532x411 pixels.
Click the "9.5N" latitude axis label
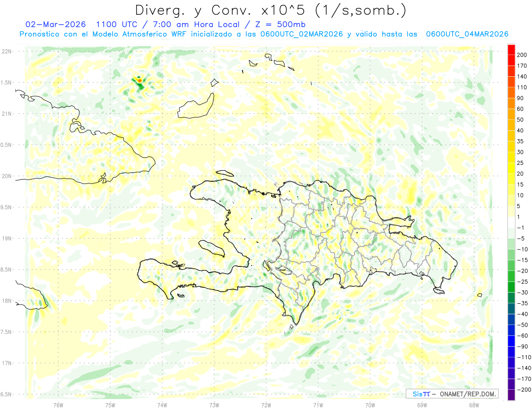(6, 207)
